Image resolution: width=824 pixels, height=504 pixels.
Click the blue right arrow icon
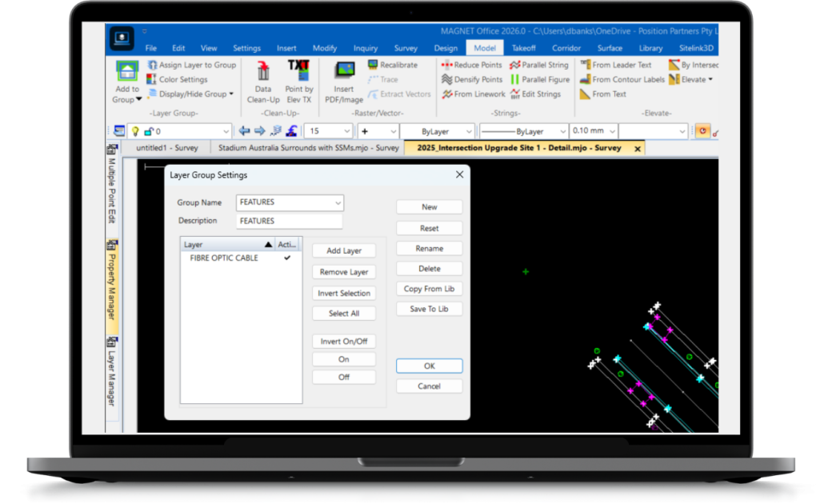click(x=260, y=131)
